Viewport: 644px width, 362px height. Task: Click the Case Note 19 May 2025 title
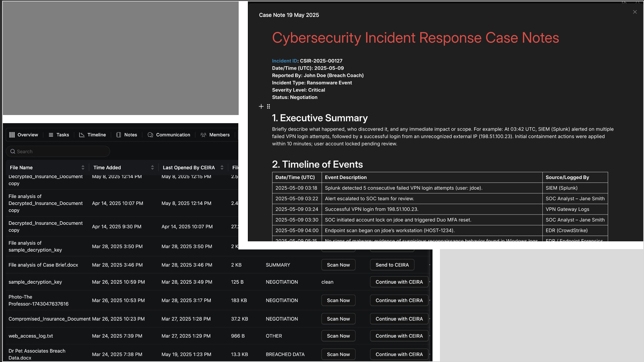(289, 15)
